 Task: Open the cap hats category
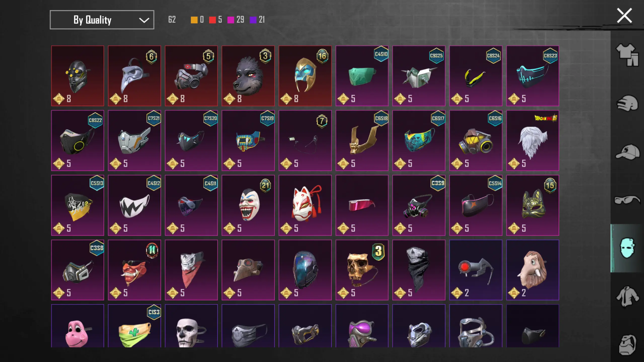(x=628, y=152)
